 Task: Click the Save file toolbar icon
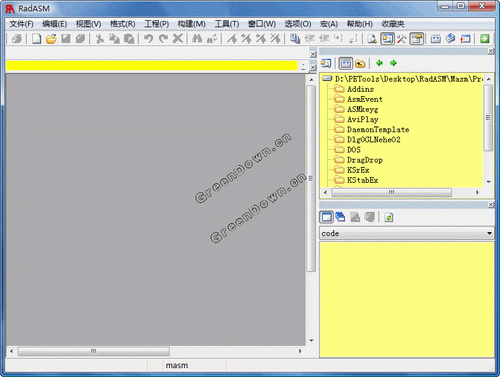[66, 39]
